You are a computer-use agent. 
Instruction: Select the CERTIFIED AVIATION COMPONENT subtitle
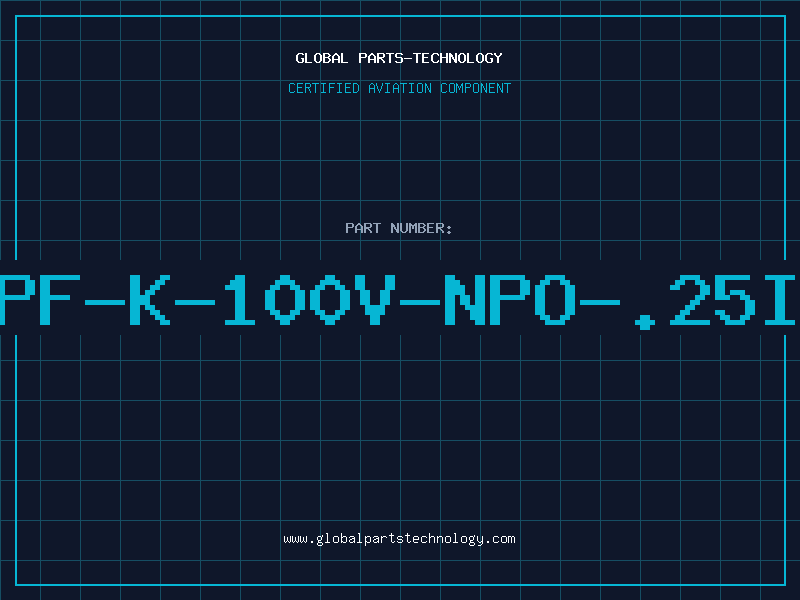click(399, 88)
